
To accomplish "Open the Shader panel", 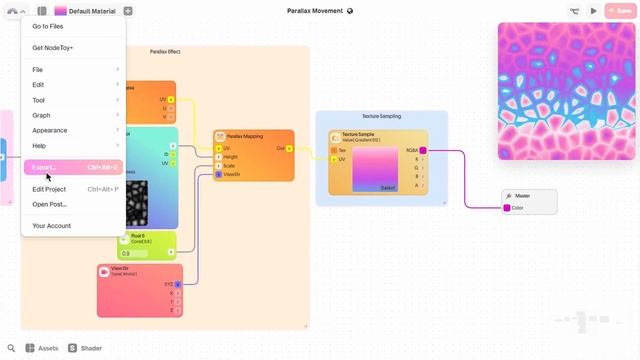I will (85, 348).
